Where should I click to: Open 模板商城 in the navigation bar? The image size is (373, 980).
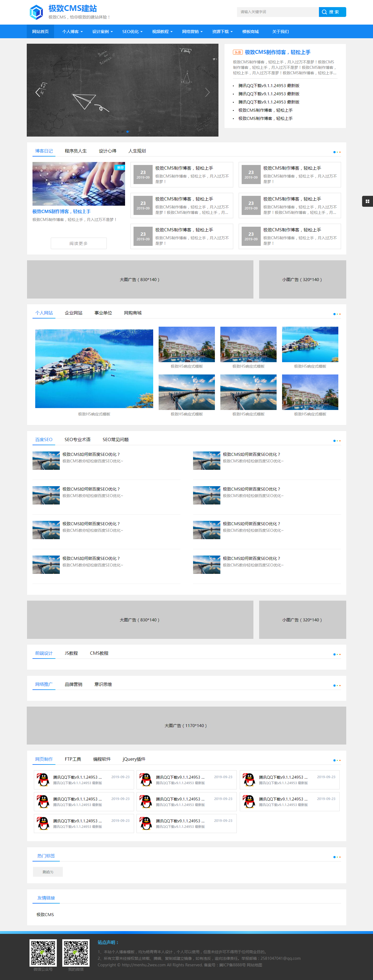[x=250, y=32]
